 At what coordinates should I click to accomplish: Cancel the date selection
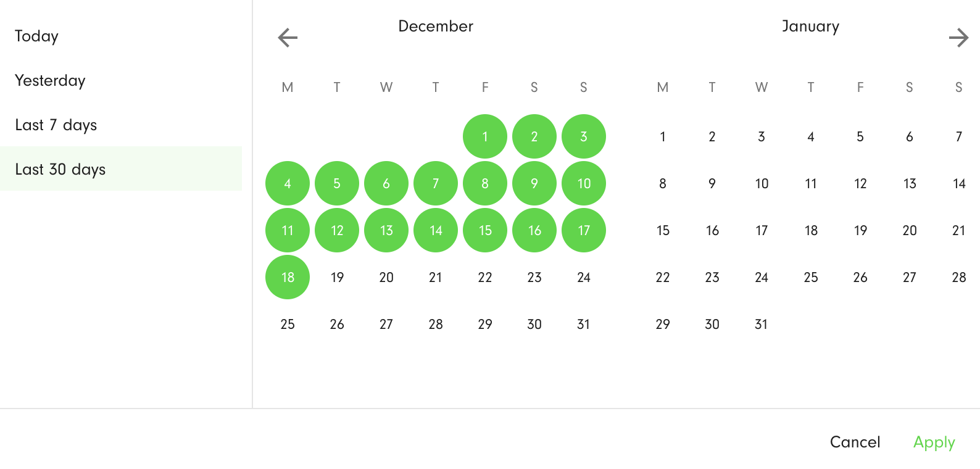[855, 442]
